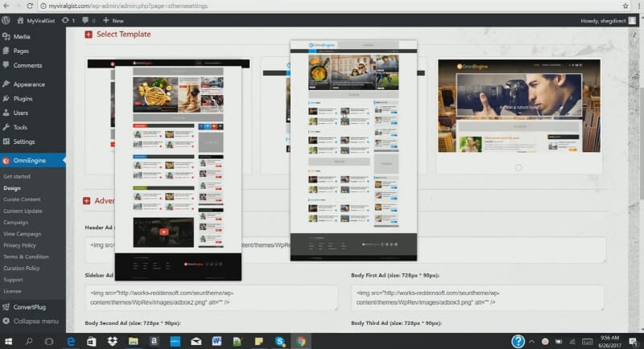Open Media in the sidebar
Image resolution: width=644 pixels, height=349 pixels.
22,36
